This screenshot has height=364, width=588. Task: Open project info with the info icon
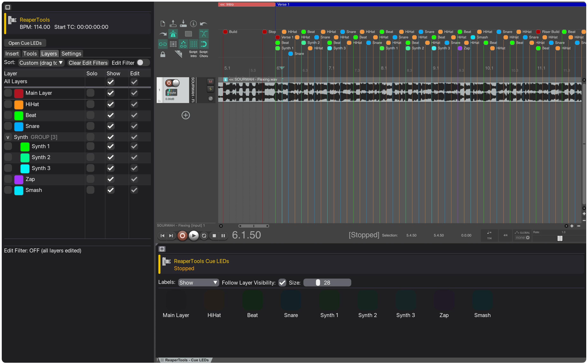point(193,24)
